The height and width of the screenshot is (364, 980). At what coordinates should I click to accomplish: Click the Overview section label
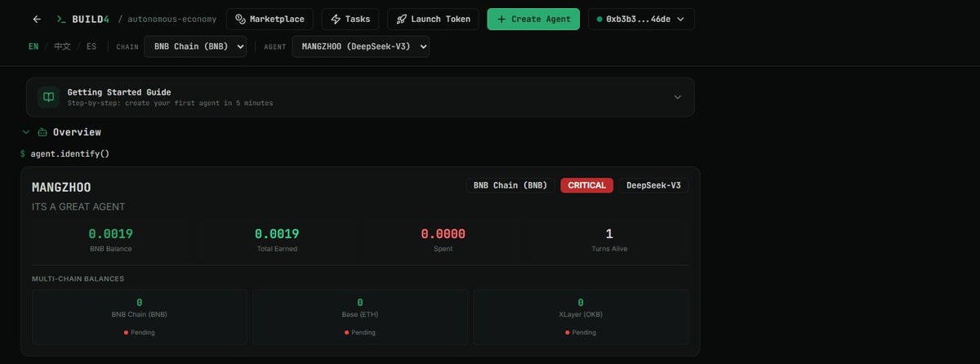pos(77,132)
